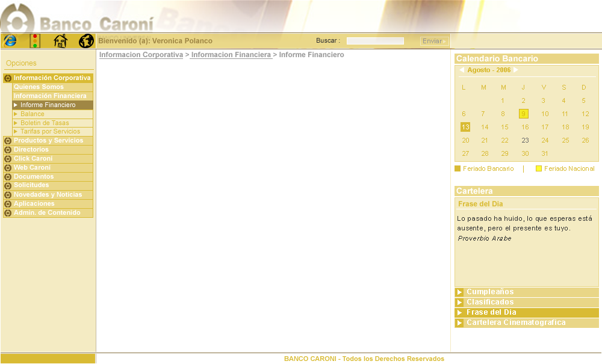Open the Clasificados cartelera tab
The image size is (602, 364).
(526, 303)
